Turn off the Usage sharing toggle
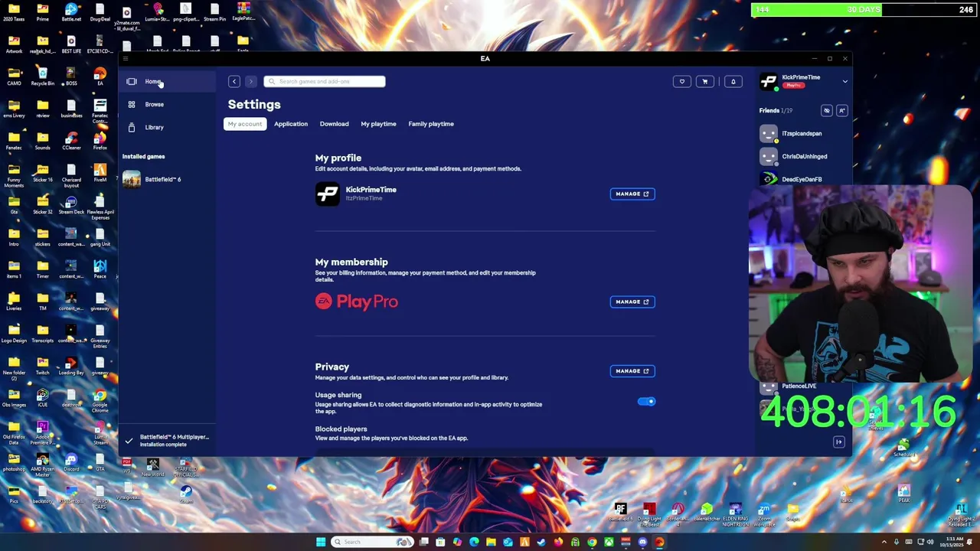Image resolution: width=980 pixels, height=551 pixels. click(x=646, y=401)
